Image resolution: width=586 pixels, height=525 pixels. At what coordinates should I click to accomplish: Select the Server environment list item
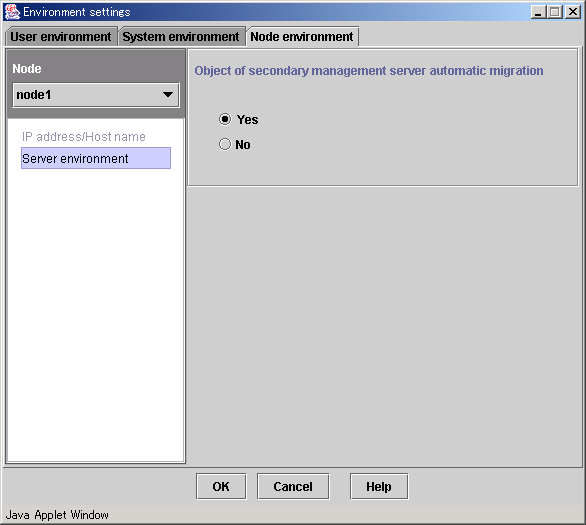pyautogui.click(x=96, y=158)
